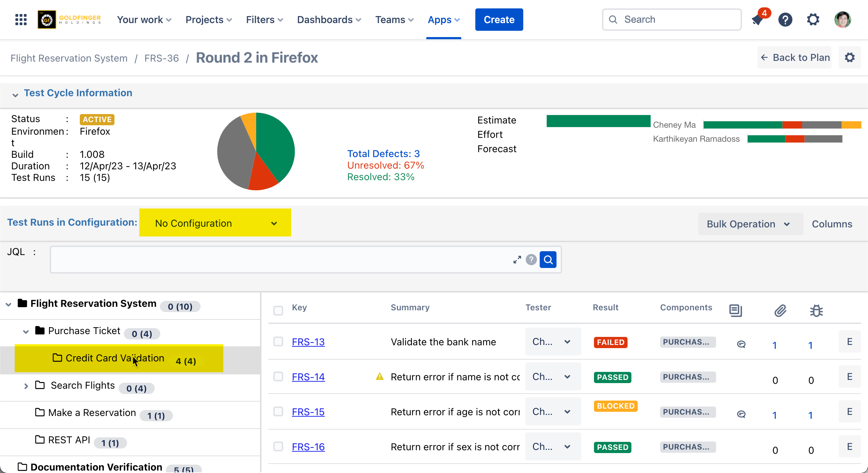
Task: Click the green Estimate progress bar
Action: [x=598, y=121]
